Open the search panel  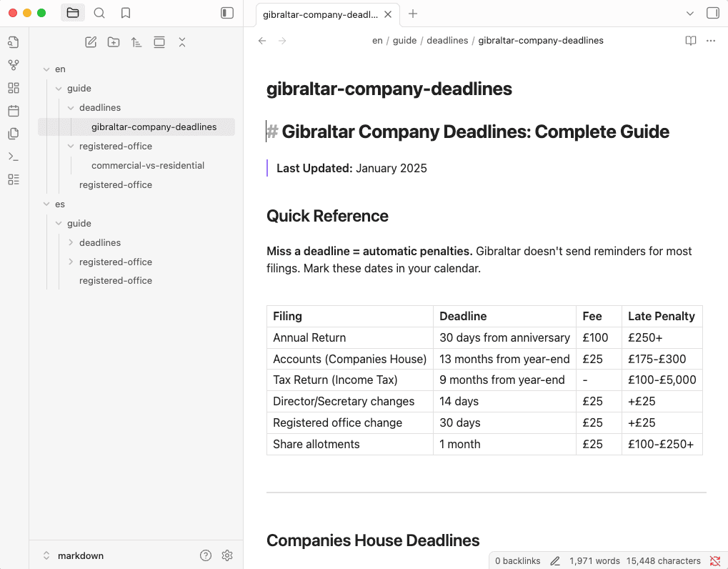(99, 13)
